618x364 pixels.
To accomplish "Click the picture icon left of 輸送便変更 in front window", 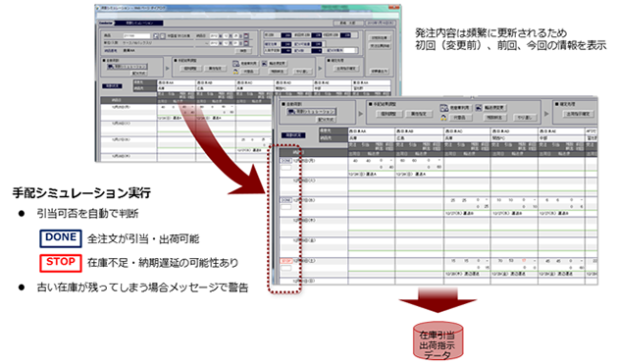I will [479, 107].
